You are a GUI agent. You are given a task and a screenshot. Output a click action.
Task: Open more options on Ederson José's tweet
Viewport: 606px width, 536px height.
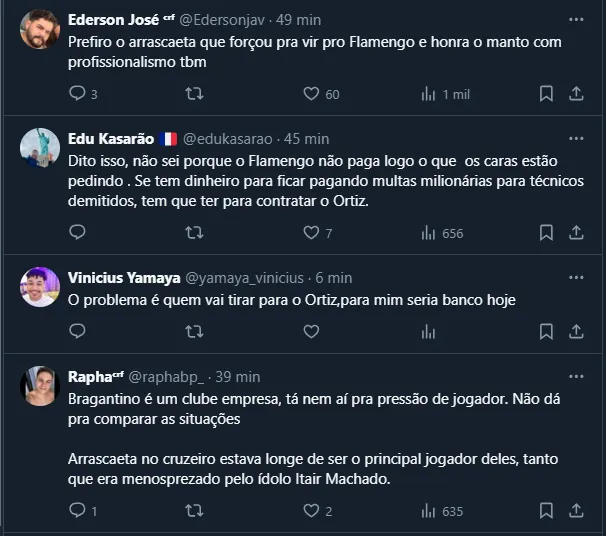pos(575,20)
